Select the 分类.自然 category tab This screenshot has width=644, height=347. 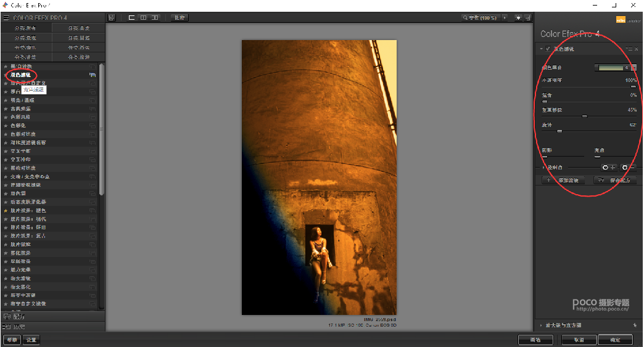click(x=78, y=38)
